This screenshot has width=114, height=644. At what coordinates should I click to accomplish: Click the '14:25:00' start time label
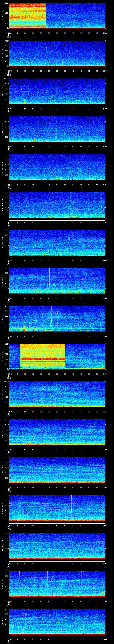(x=9, y=450)
